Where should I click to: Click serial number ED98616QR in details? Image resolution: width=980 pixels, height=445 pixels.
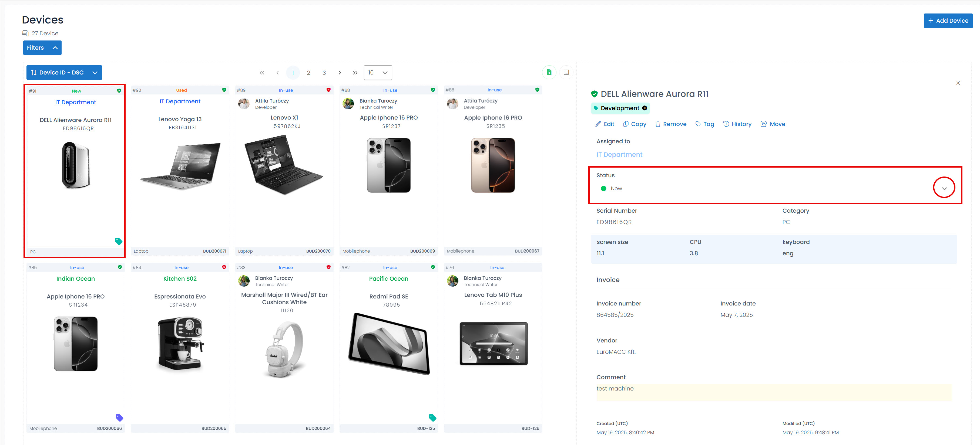[x=614, y=222]
